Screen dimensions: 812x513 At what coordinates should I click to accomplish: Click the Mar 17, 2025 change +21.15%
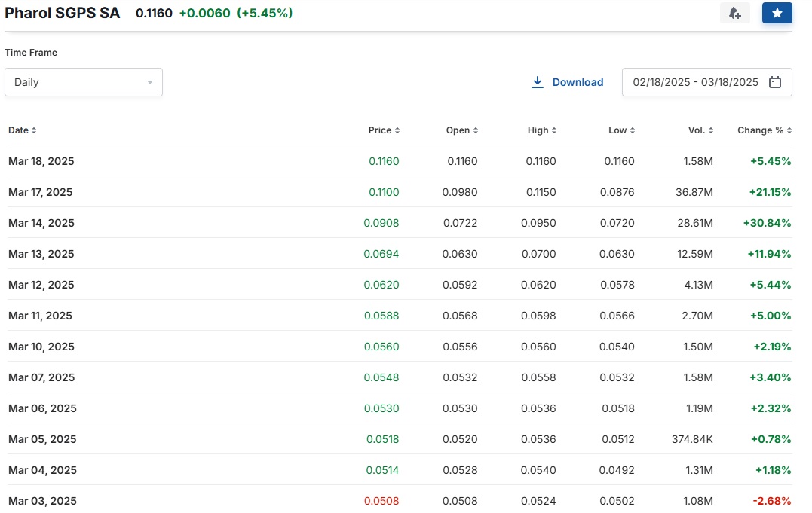tap(770, 192)
